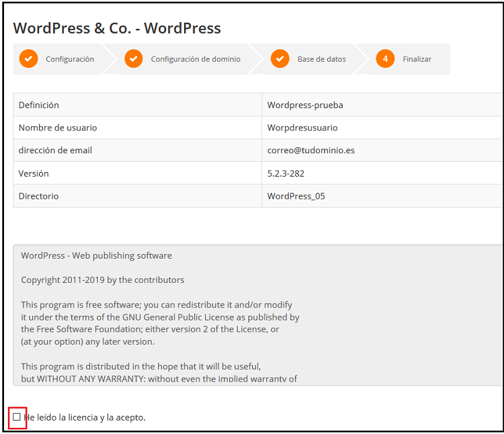Click the Definición row label
The image size is (504, 434).
click(38, 105)
